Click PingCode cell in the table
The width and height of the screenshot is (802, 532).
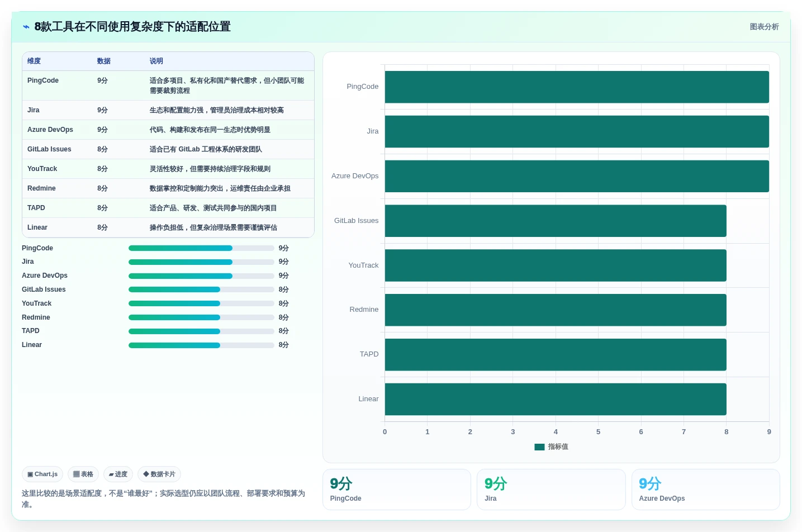(43, 80)
